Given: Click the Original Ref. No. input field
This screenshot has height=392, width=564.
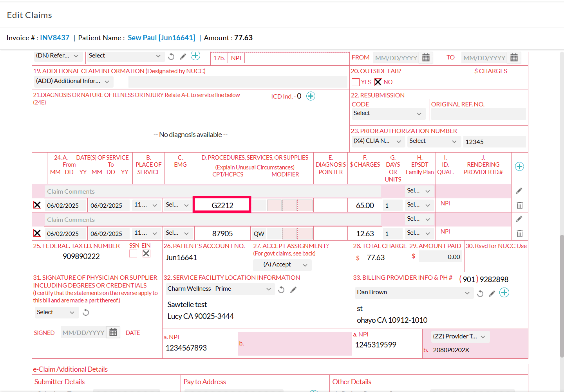Looking at the screenshot, I should [478, 114].
